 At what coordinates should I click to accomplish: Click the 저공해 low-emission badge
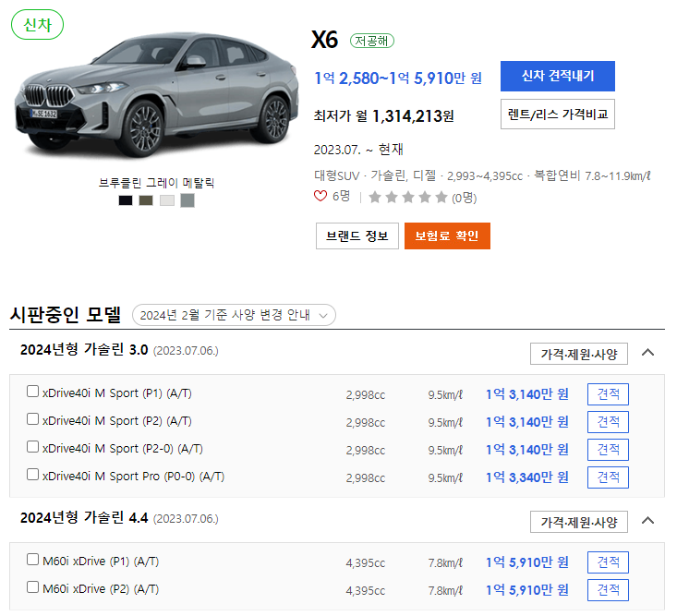click(371, 41)
